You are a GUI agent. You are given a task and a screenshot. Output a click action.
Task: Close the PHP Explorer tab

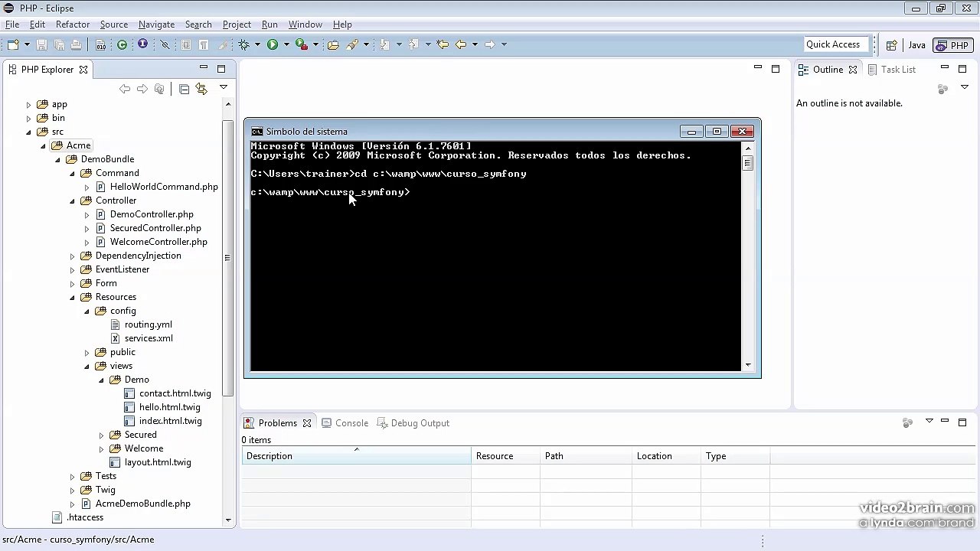pyautogui.click(x=83, y=70)
